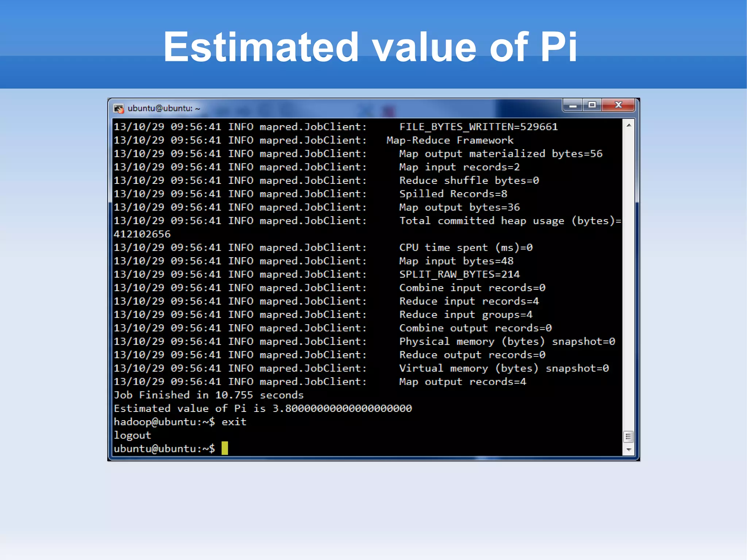Click the ubuntu@ubuntu:~$ prompt text
This screenshot has width=747, height=560.
click(x=165, y=449)
